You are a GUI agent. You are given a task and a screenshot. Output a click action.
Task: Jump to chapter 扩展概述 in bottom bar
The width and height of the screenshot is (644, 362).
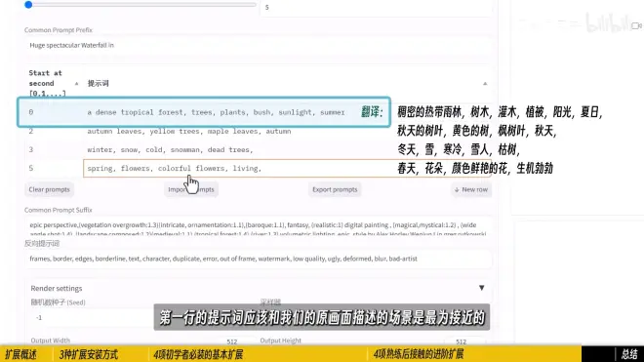20,354
